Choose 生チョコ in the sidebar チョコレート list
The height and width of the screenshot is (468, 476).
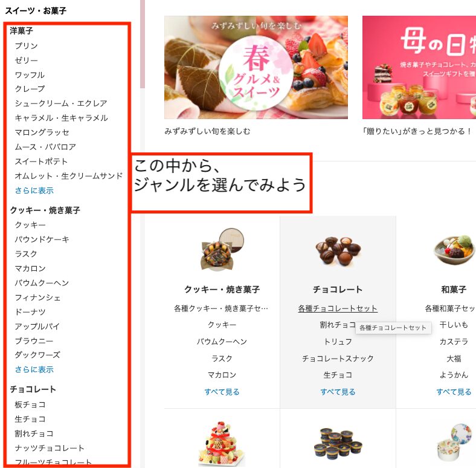tap(30, 419)
